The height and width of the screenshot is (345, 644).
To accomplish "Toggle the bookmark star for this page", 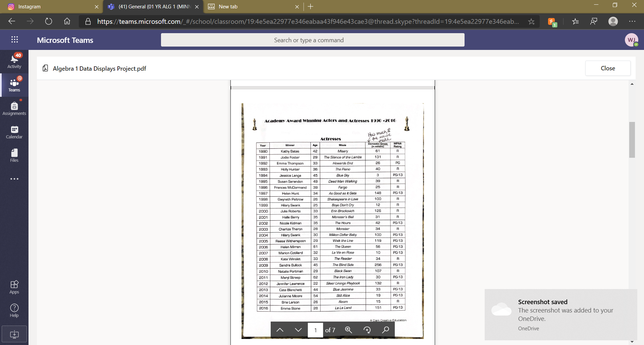I will [531, 21].
